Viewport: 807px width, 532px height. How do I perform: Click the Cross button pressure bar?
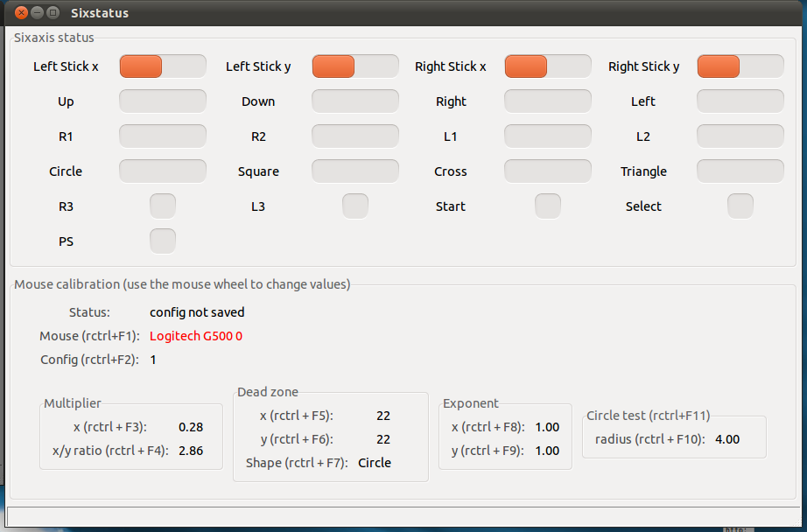coord(548,171)
